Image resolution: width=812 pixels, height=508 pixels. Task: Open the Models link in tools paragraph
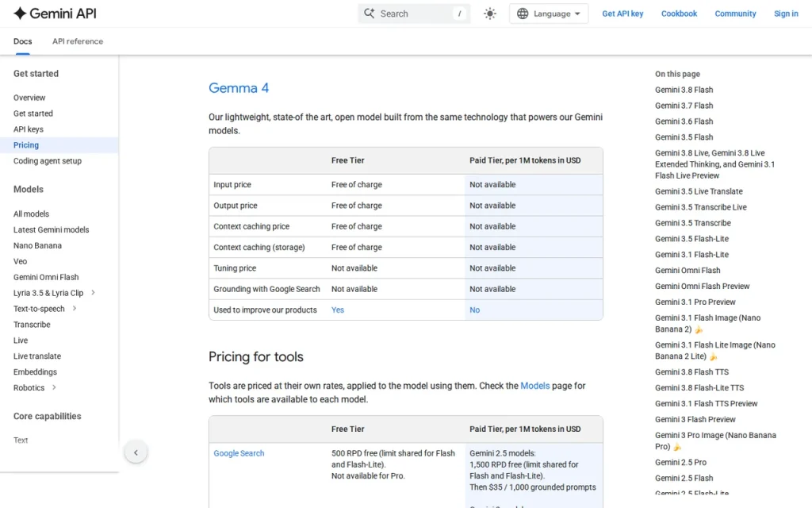pyautogui.click(x=535, y=386)
